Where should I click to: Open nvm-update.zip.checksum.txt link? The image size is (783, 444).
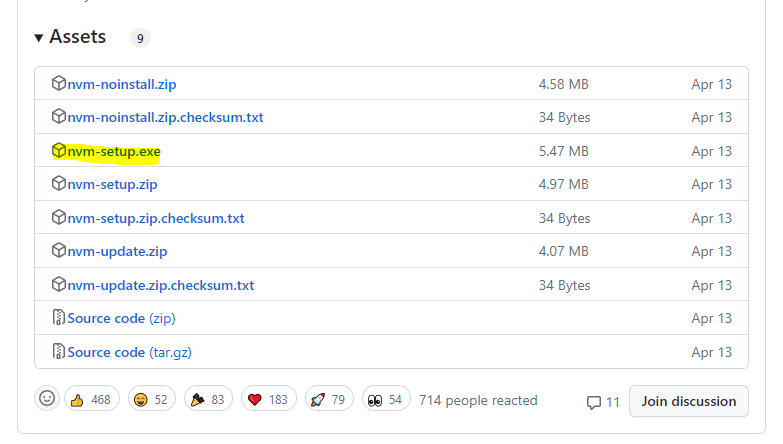coord(161,285)
